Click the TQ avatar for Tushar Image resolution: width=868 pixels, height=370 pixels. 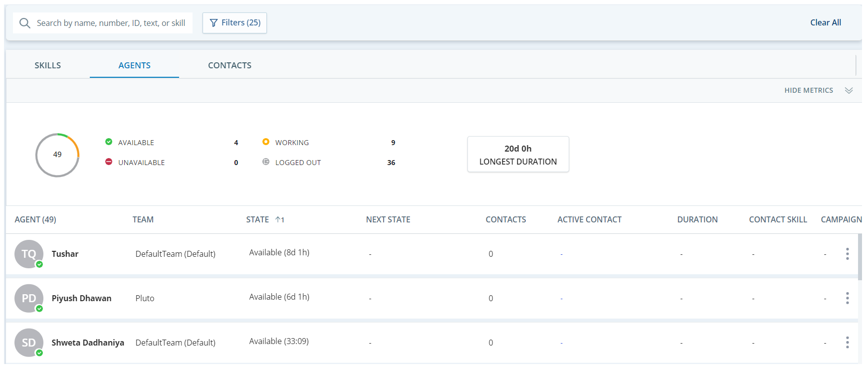pyautogui.click(x=29, y=254)
